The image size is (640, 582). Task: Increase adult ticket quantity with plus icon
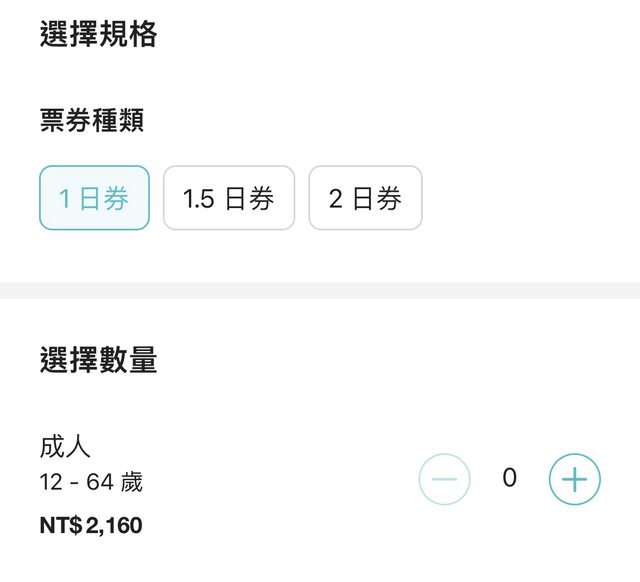pyautogui.click(x=574, y=480)
